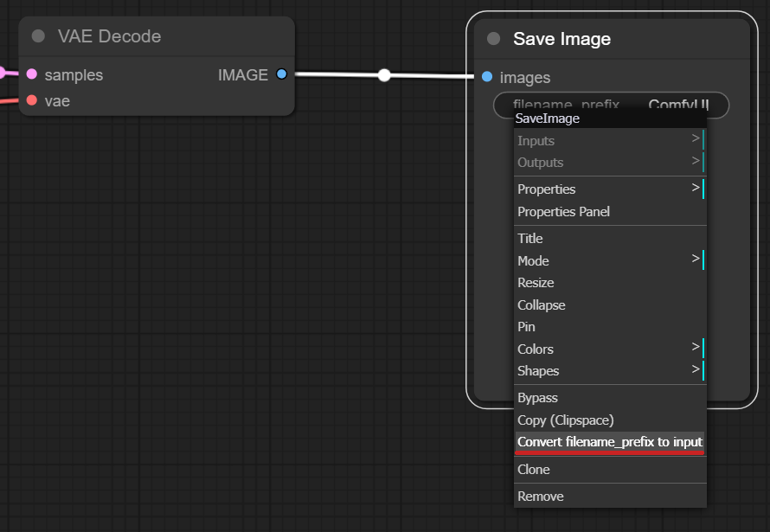Click the Save Image collapse dot

pyautogui.click(x=493, y=39)
